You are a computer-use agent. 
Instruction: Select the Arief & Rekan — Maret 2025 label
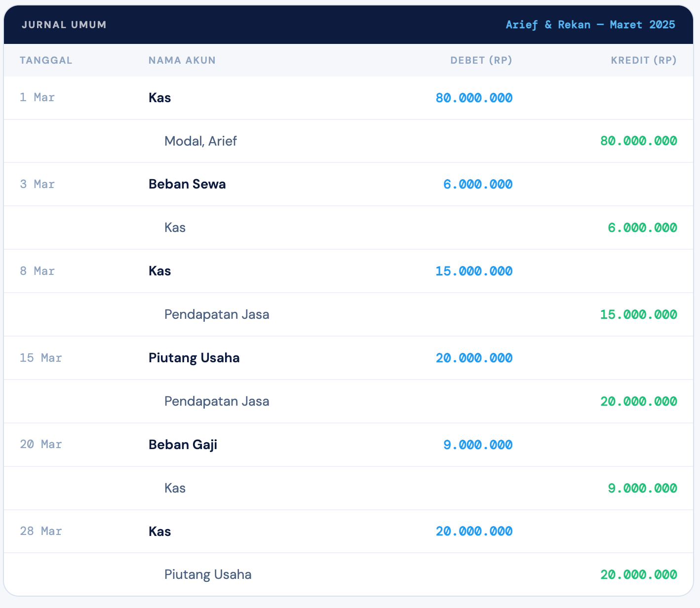pyautogui.click(x=590, y=25)
